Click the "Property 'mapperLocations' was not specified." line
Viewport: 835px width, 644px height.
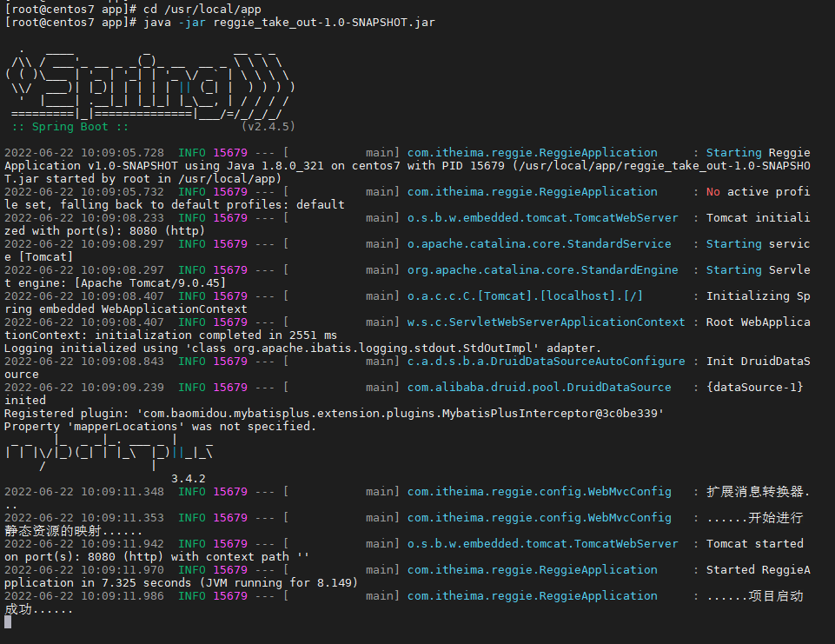[161, 426]
